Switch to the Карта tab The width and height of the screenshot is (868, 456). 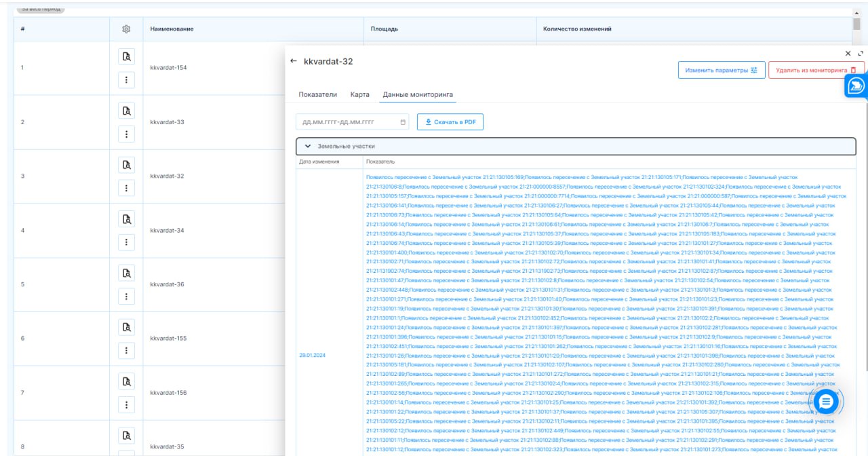(x=359, y=94)
